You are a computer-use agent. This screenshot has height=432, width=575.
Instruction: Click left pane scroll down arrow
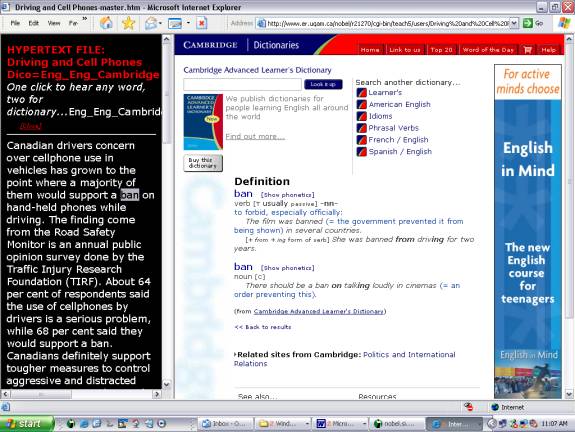[x=166, y=384]
